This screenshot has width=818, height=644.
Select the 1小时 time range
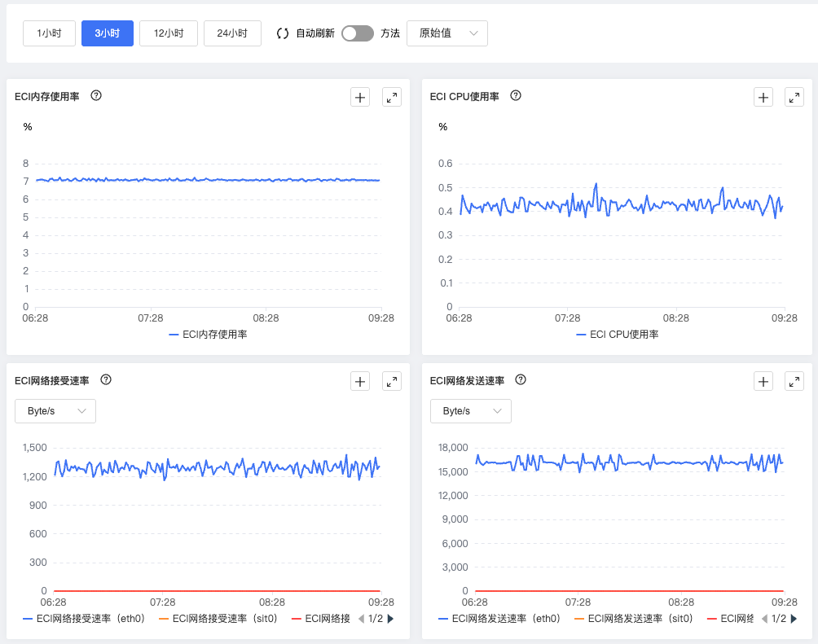(x=49, y=33)
